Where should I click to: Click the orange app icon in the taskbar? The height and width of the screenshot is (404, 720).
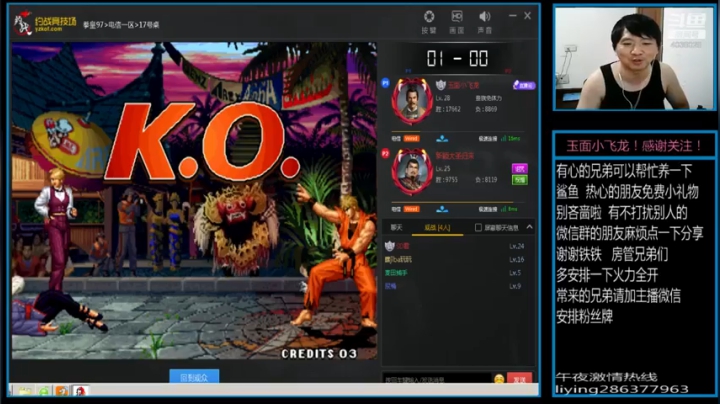coord(62,391)
